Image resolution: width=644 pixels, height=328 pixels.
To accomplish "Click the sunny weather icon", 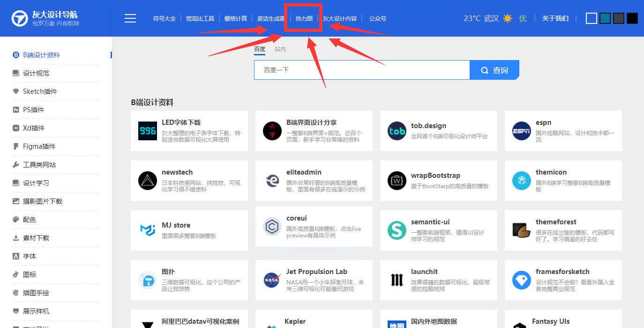I will 508,18.
